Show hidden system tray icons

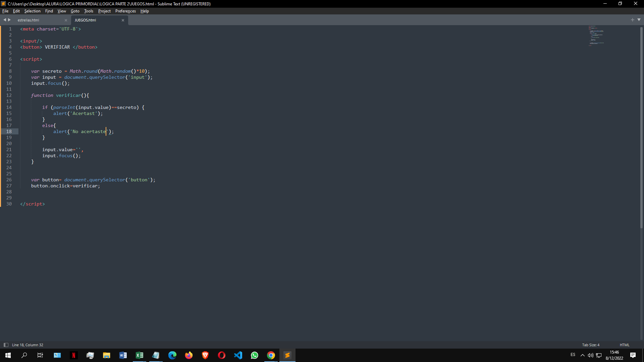[582, 355]
